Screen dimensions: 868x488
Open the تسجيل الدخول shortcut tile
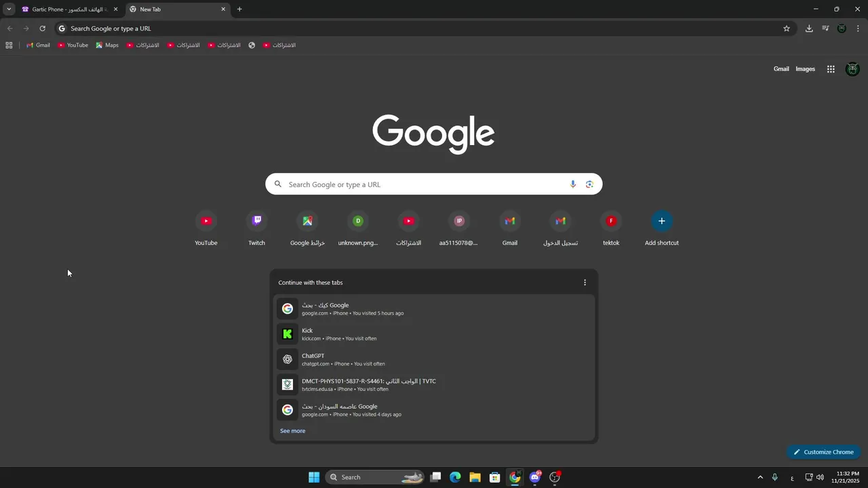click(x=560, y=229)
